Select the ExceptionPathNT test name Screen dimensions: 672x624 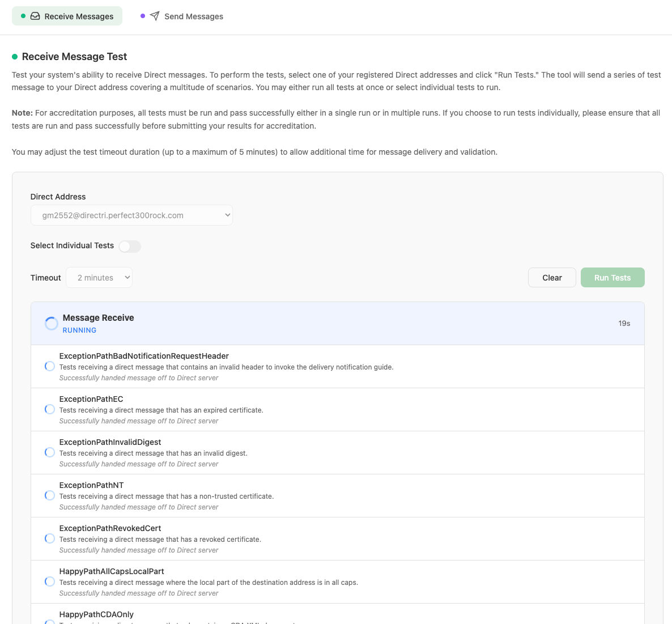(91, 485)
